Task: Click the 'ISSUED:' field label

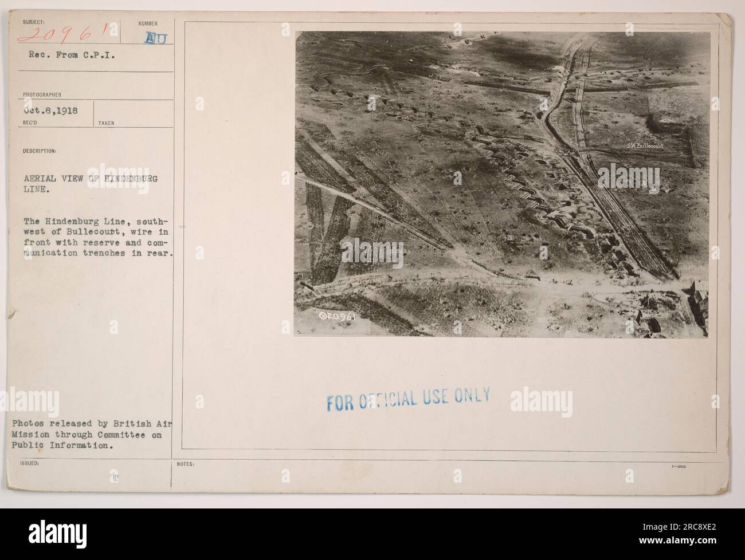Action: (x=30, y=464)
